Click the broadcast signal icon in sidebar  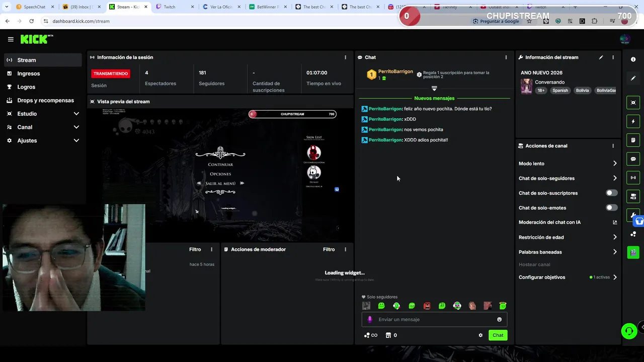(x=633, y=177)
